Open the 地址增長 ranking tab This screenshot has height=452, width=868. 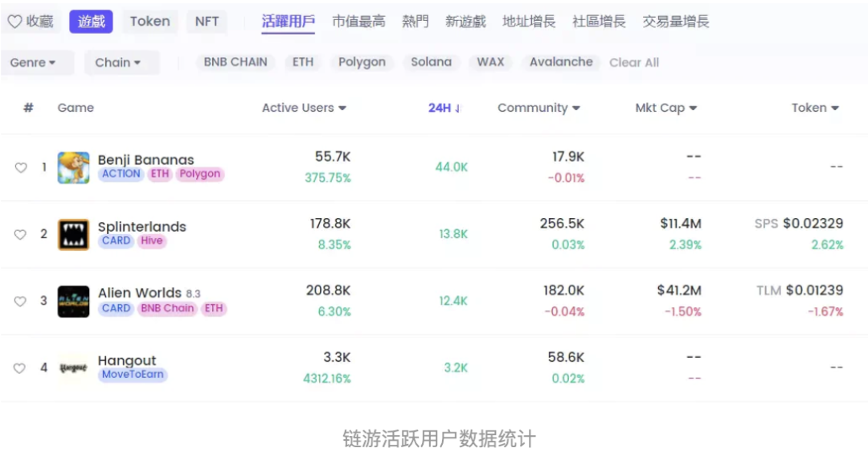click(x=529, y=22)
